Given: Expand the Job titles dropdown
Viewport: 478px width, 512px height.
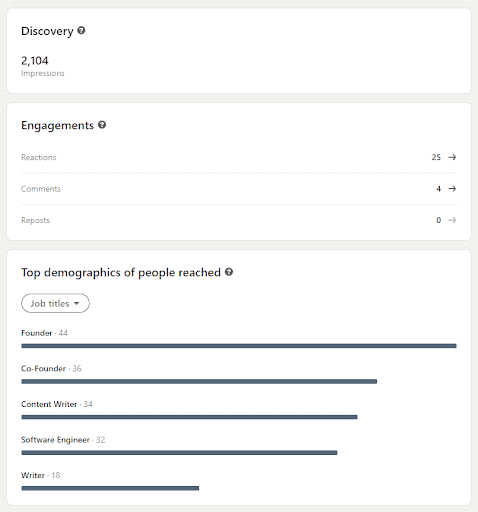Looking at the screenshot, I should pyautogui.click(x=55, y=303).
